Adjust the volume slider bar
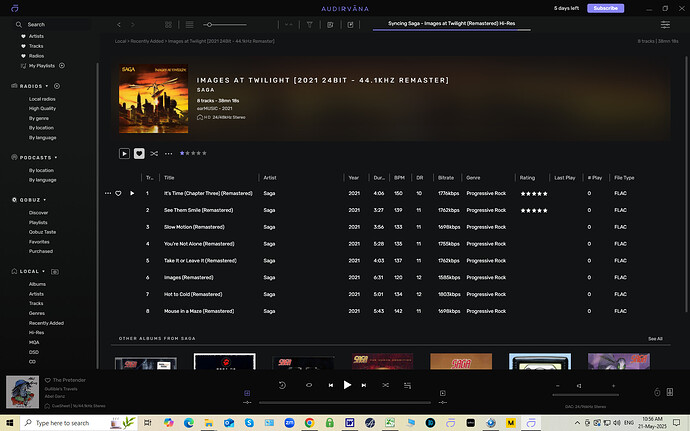The image size is (690, 431). [586, 395]
